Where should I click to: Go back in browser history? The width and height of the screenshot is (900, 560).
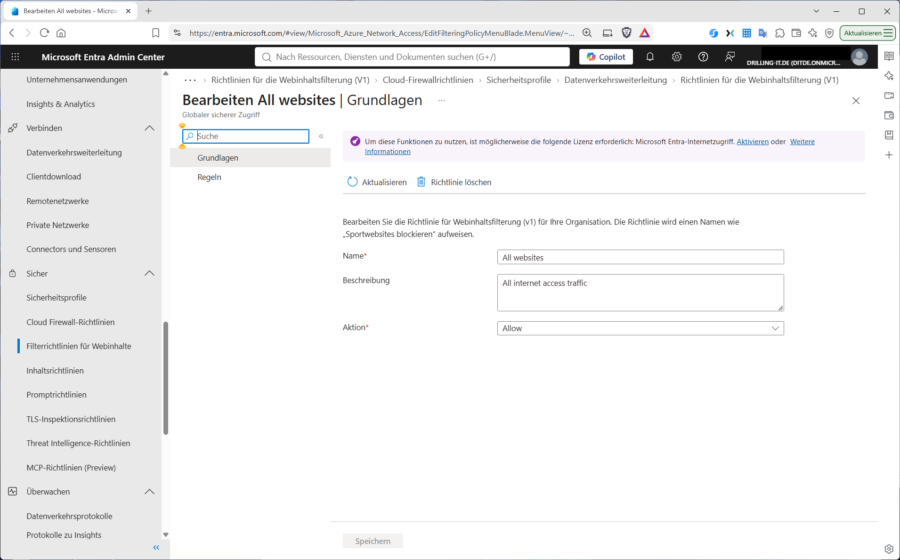click(12, 33)
